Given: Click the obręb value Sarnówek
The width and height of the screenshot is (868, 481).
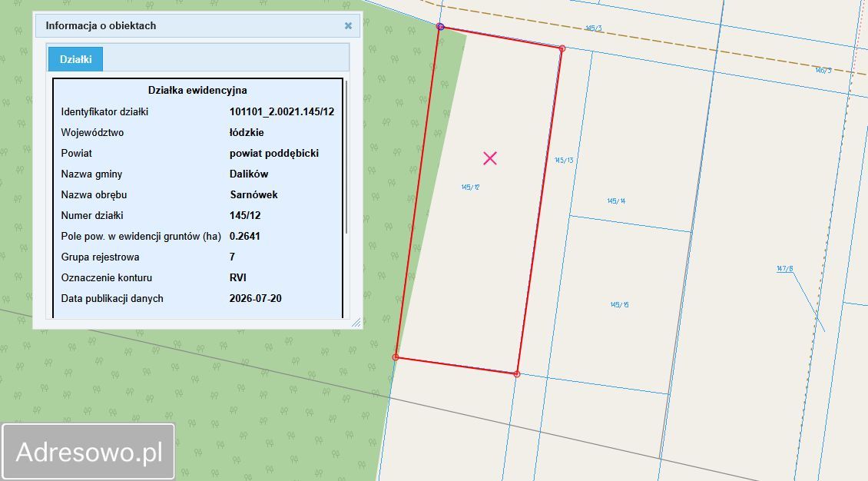Looking at the screenshot, I should (x=253, y=195).
